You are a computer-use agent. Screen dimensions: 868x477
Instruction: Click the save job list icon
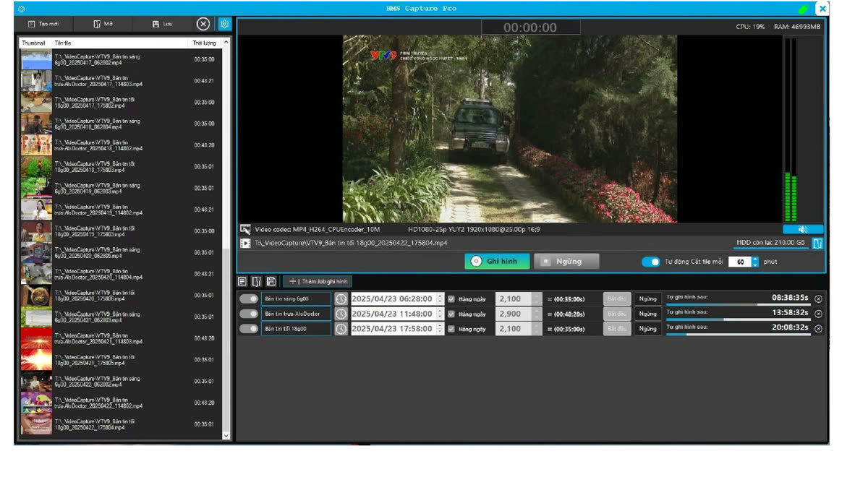coord(271,281)
